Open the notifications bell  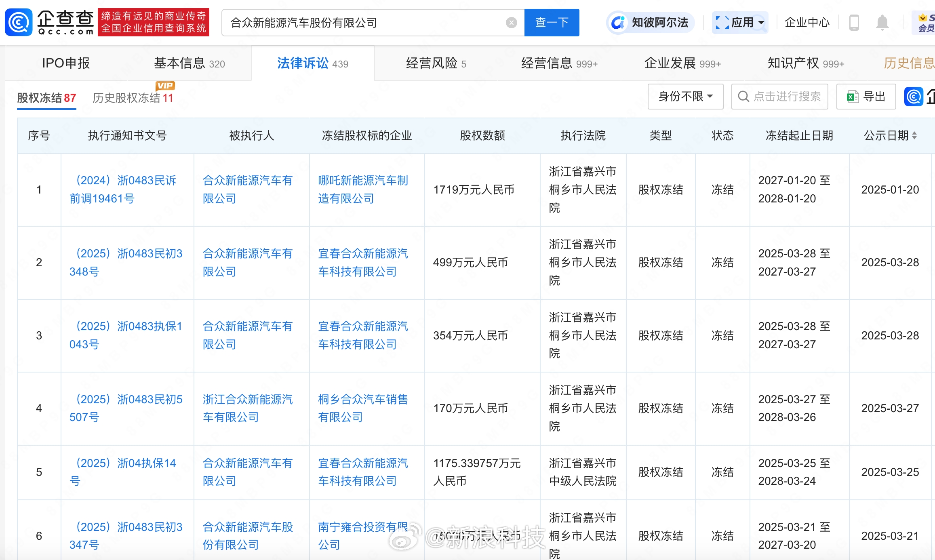[x=882, y=23]
